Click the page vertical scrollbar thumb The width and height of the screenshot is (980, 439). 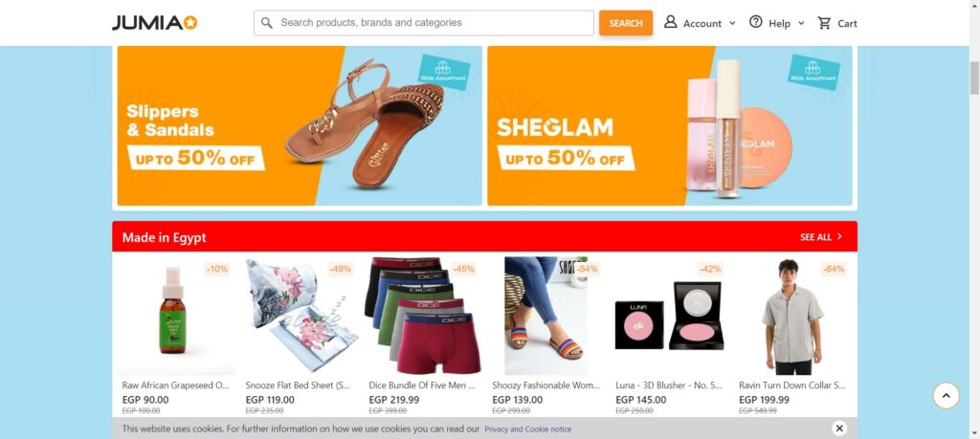click(974, 78)
